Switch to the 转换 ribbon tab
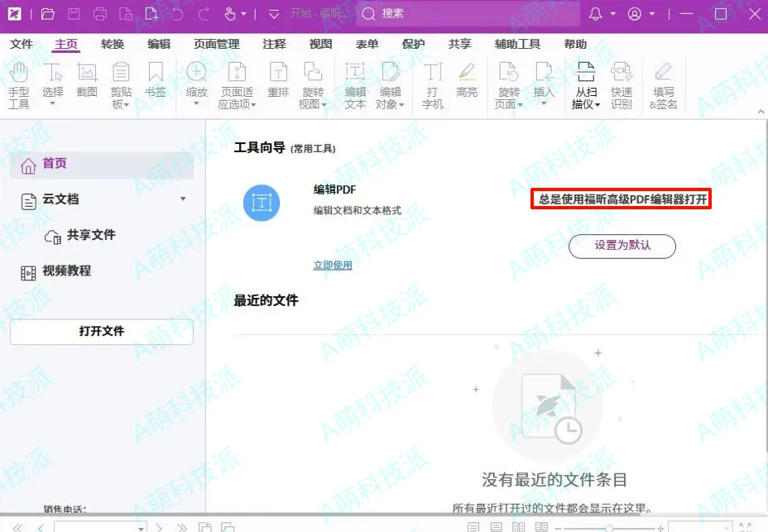The width and height of the screenshot is (768, 532). pos(113,44)
